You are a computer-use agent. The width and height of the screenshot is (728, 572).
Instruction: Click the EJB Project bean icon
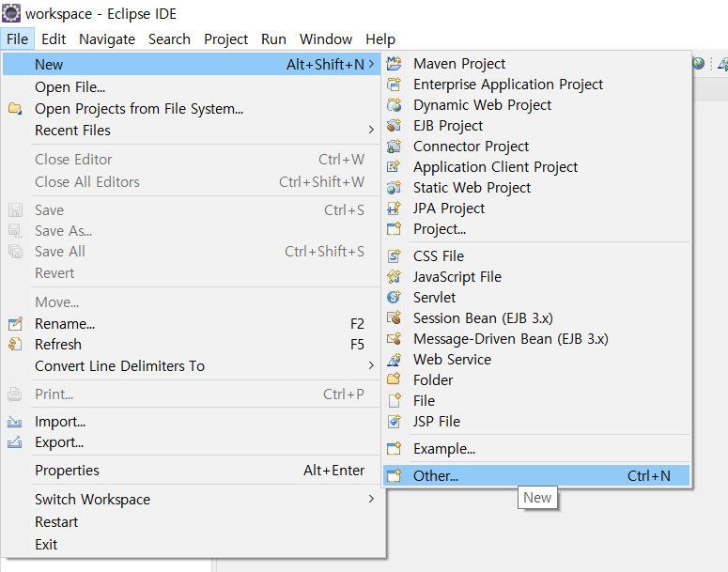394,125
